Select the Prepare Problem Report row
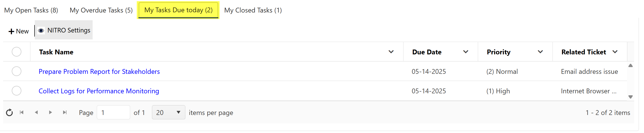644x133 pixels. tap(17, 71)
